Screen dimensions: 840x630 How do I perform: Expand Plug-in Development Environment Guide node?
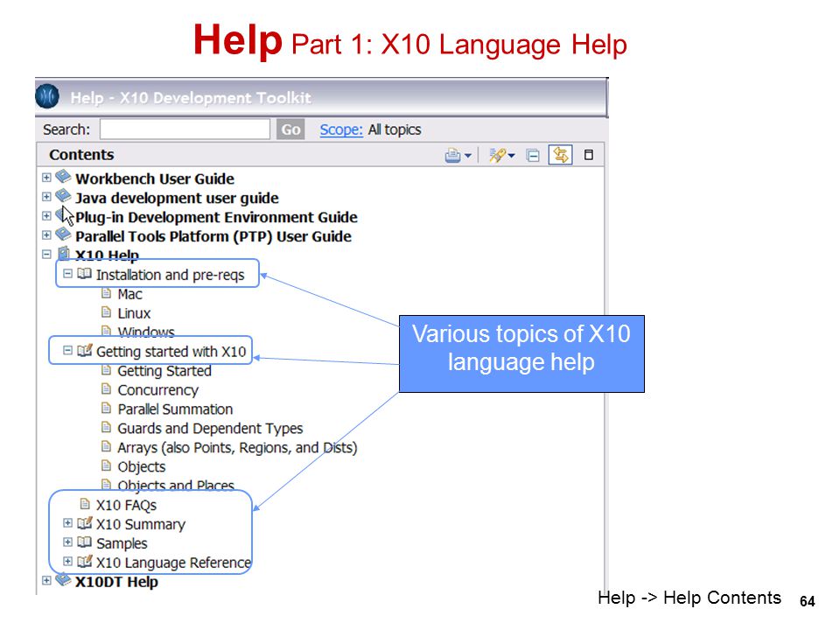(x=46, y=216)
